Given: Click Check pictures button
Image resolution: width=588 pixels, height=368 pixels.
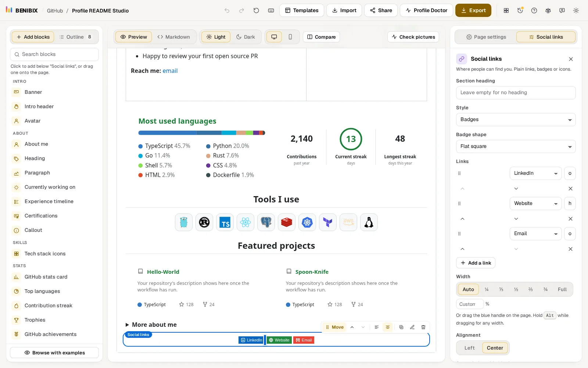Looking at the screenshot, I should pos(413,37).
